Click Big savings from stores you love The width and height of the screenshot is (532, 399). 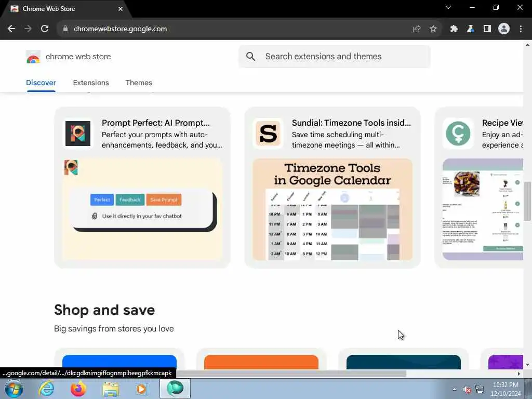coord(114,329)
